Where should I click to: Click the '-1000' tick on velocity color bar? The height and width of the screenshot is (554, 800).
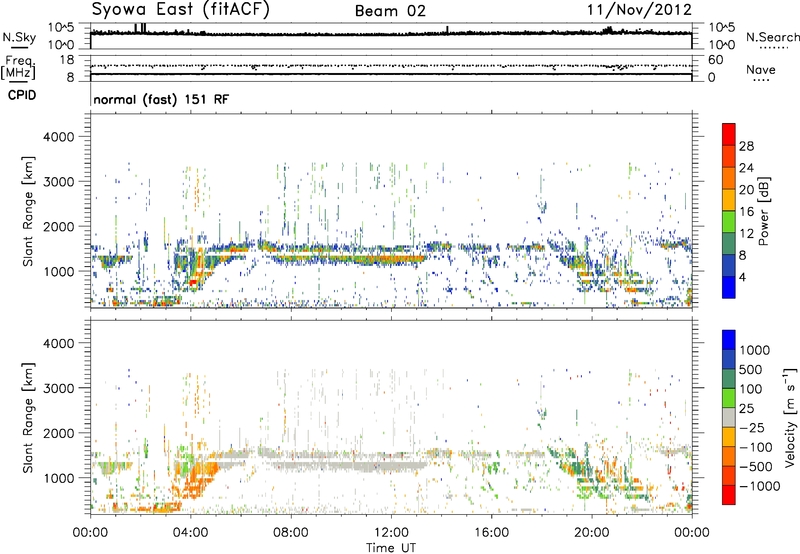760,486
